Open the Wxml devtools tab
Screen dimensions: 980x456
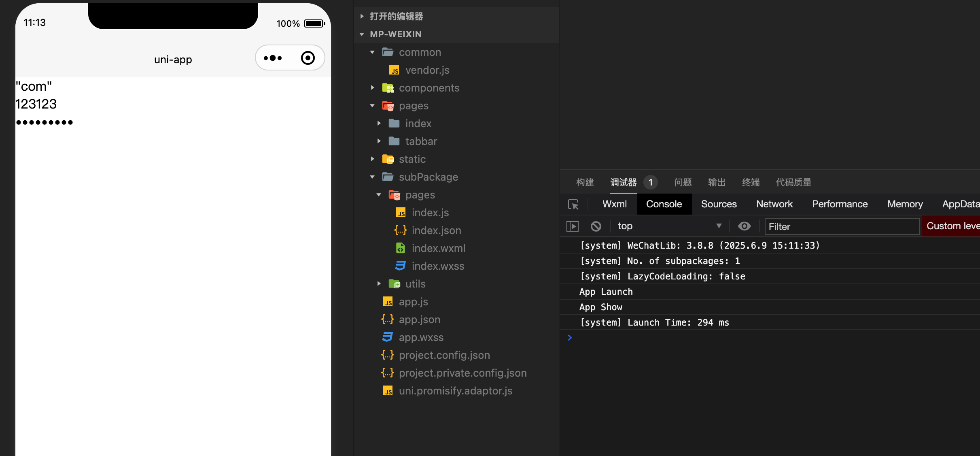click(x=615, y=204)
